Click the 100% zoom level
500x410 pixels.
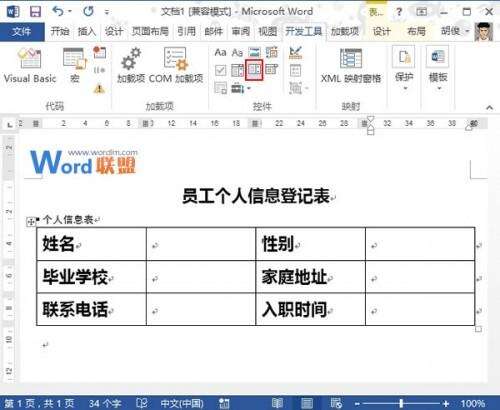pyautogui.click(x=473, y=403)
